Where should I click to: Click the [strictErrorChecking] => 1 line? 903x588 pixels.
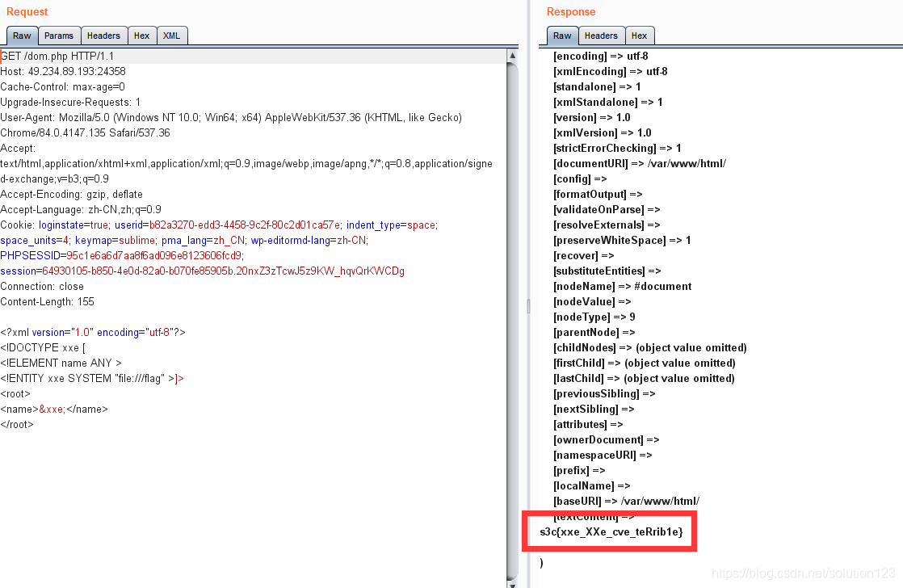click(x=617, y=148)
